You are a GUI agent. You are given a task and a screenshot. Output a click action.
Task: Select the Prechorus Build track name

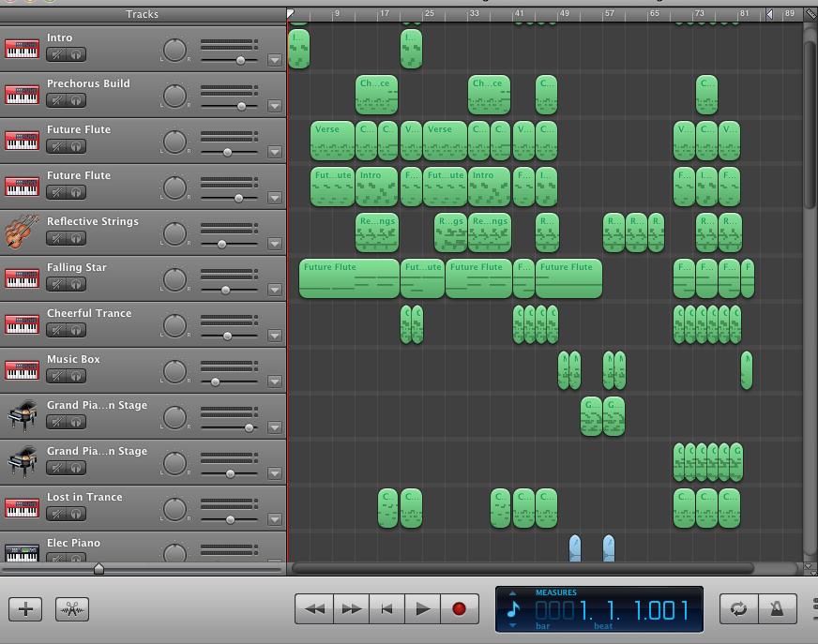pyautogui.click(x=88, y=83)
